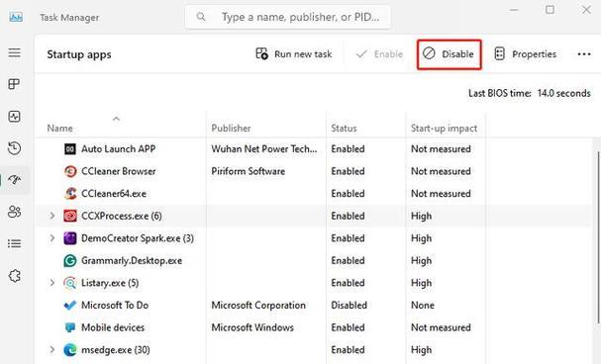The width and height of the screenshot is (601, 364).
Task: Click Enabled status of CCleaner Browser
Action: click(x=348, y=171)
